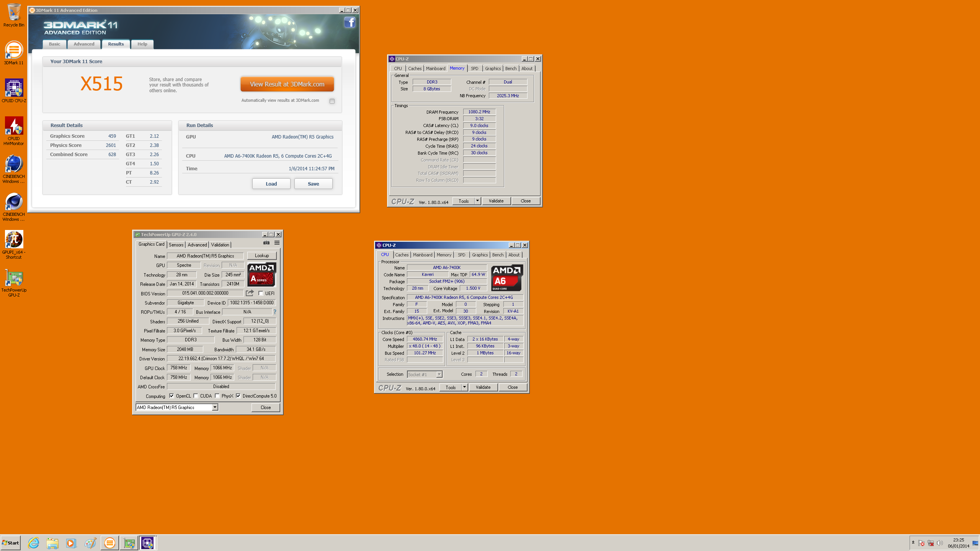Switch to the Basic tab in 3DMark 11
Screen dimensions: 980x551
[x=54, y=44]
